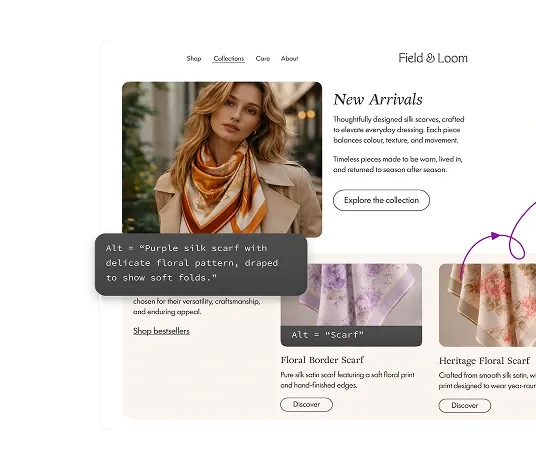Screen dimensions: 536x470
Task: Click the Heritage Floral Scarf title
Action: click(484, 361)
